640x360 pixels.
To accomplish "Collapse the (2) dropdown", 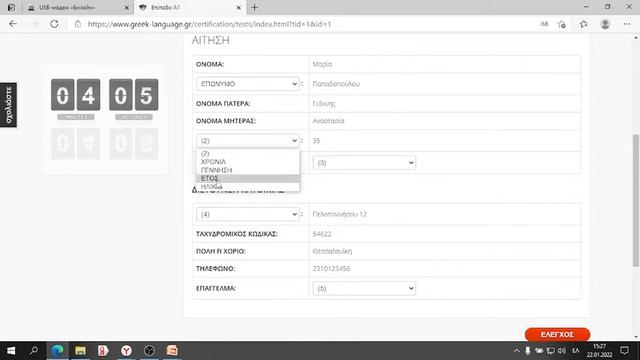I will [x=248, y=140].
